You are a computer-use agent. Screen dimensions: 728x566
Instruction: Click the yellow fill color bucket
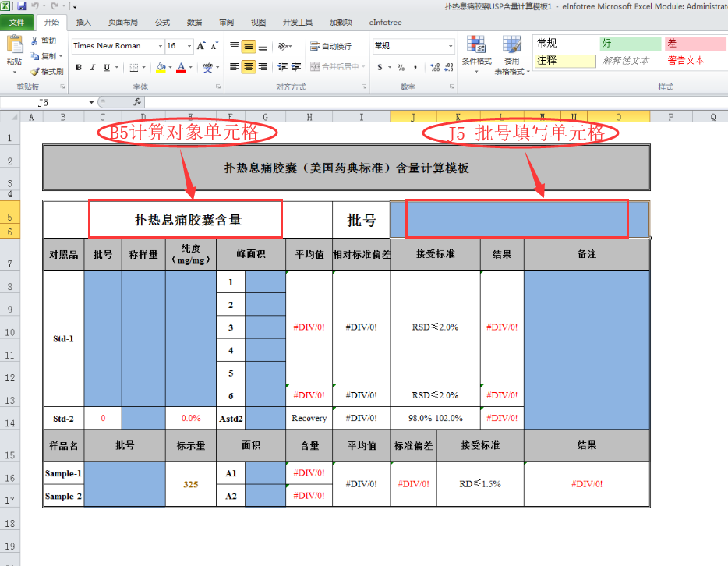pyautogui.click(x=160, y=68)
